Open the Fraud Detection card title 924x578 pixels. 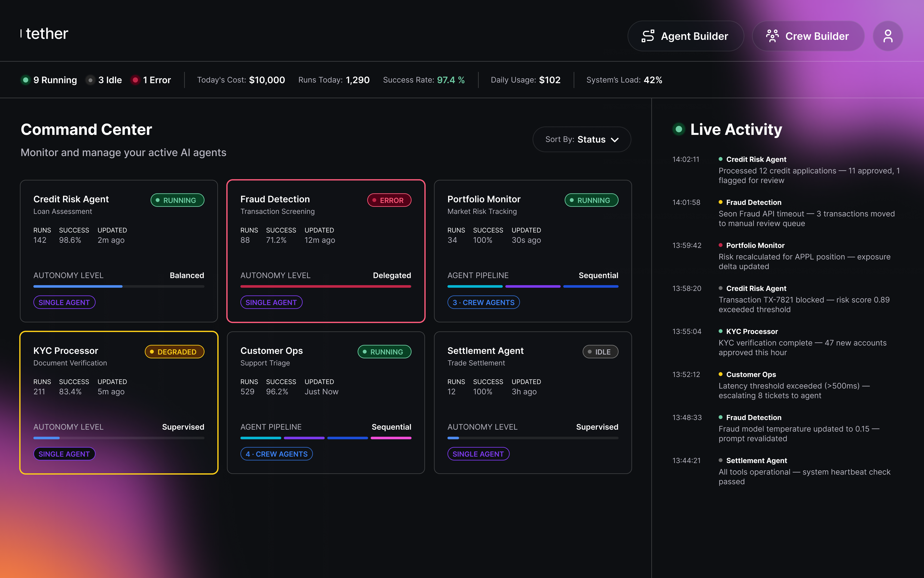(275, 199)
